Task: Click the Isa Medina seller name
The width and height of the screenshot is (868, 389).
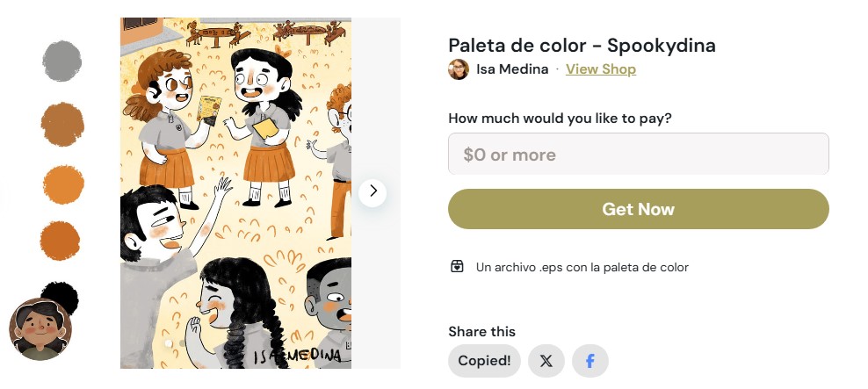Action: point(512,69)
